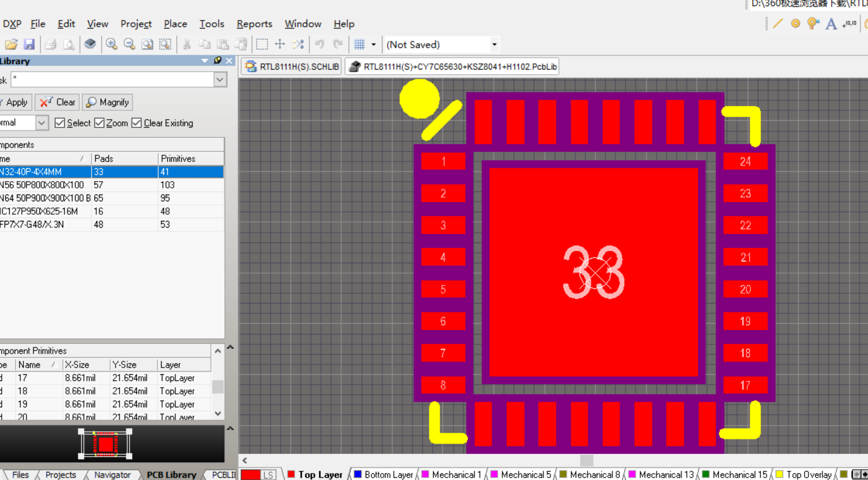The height and width of the screenshot is (480, 868).
Task: Click the footprint preview thumbnail
Action: tap(105, 444)
